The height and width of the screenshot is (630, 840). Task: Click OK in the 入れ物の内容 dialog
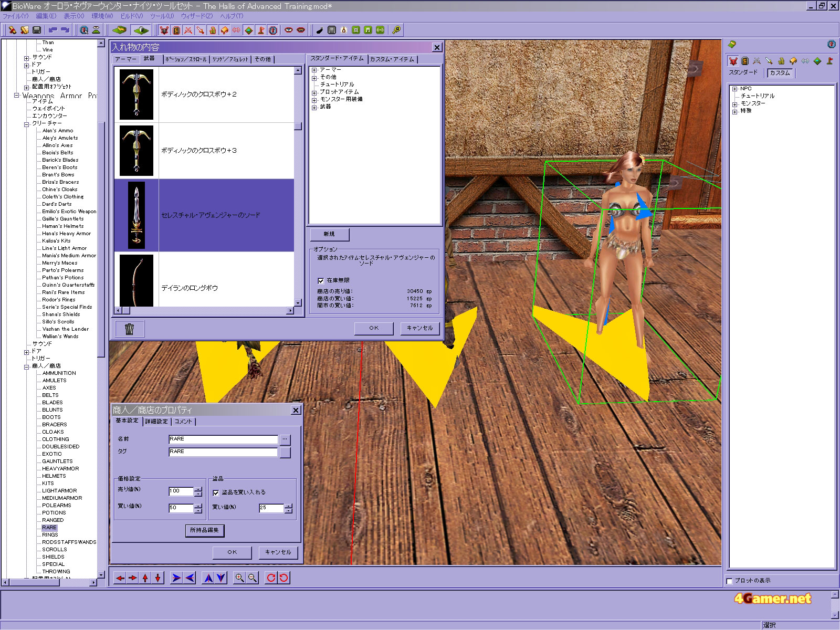[374, 328]
